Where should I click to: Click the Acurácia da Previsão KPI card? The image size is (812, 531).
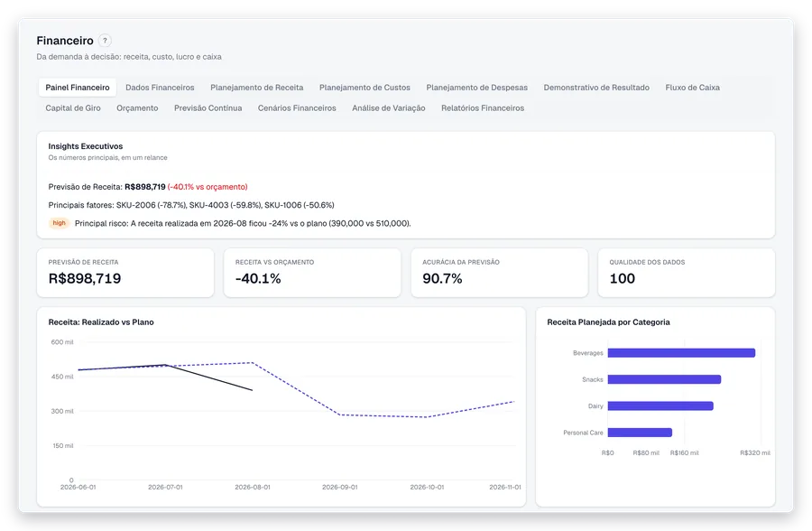[500, 273]
